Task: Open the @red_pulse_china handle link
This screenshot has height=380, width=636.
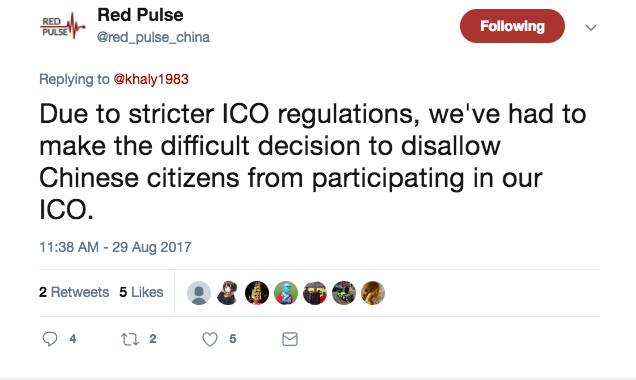Action: pos(153,37)
